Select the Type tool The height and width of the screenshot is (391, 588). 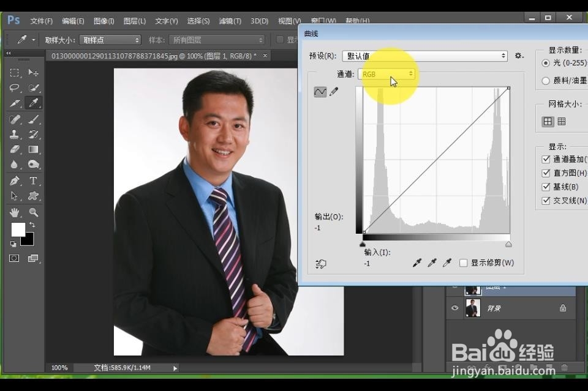click(x=33, y=181)
